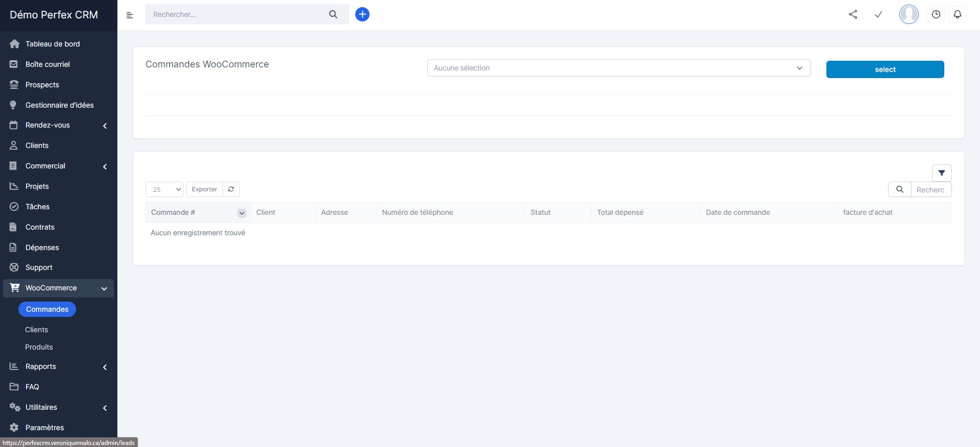Click the Contrats file icon
Image resolution: width=980 pixels, height=447 pixels.
[x=13, y=227]
